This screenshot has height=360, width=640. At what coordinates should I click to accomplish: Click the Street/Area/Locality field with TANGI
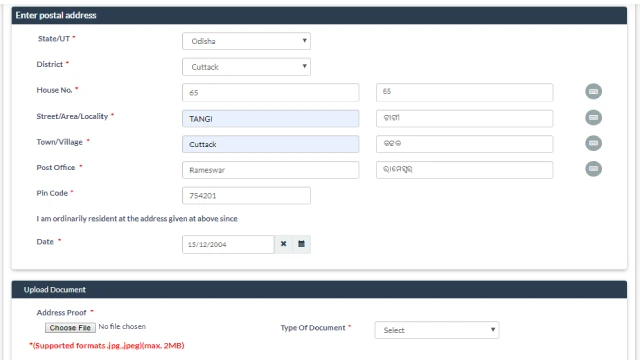coord(271,119)
